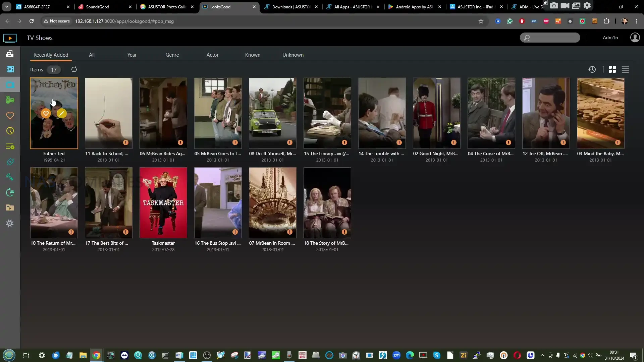This screenshot has height=362, width=644.
Task: Switch to list view
Action: tap(625, 69)
